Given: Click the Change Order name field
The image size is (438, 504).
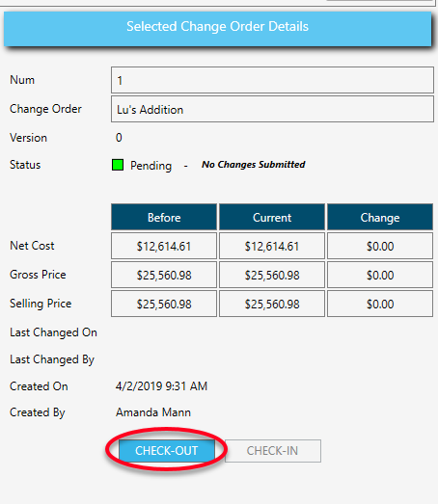Looking at the screenshot, I should coord(272,109).
